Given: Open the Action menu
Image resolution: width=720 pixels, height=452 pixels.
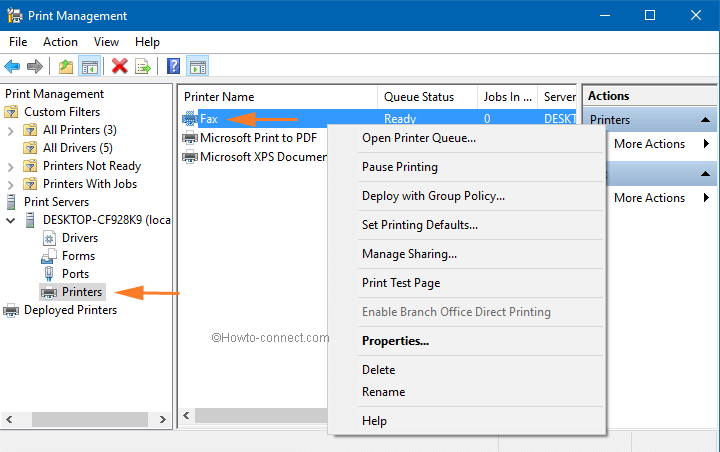Looking at the screenshot, I should 60,42.
